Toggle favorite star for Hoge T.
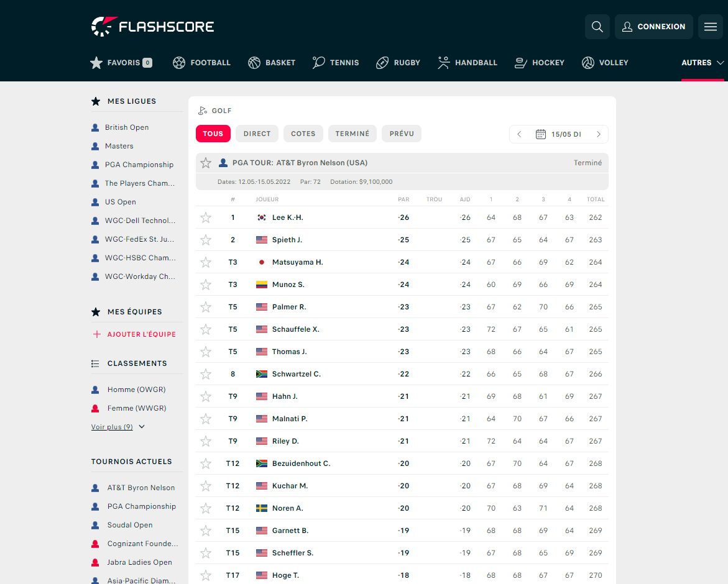The width and height of the screenshot is (728, 584). [206, 575]
